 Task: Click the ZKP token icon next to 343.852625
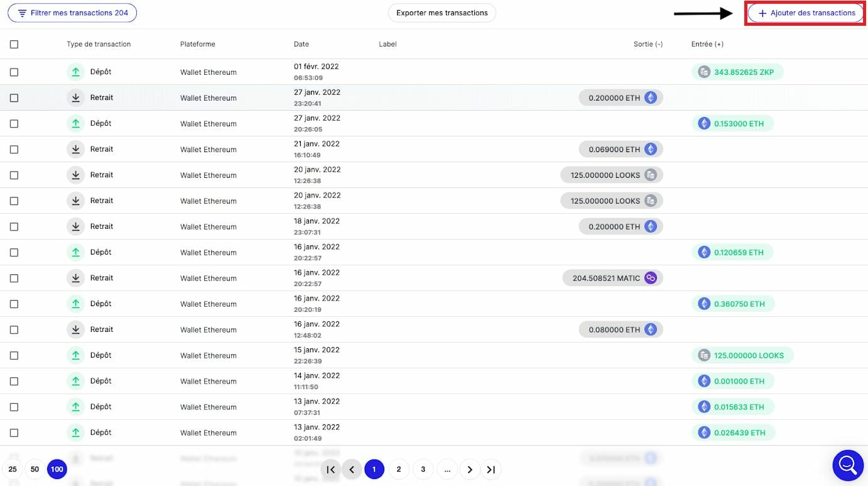pos(704,72)
